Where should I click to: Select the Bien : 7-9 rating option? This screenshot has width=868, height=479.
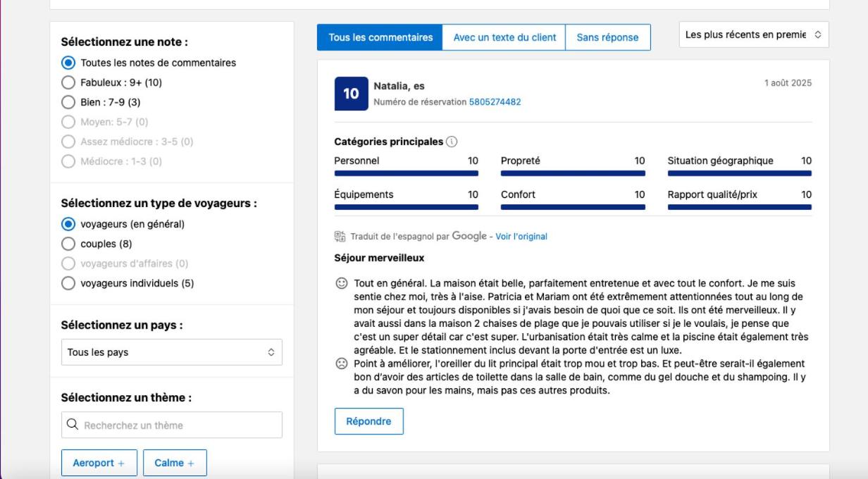pyautogui.click(x=69, y=102)
